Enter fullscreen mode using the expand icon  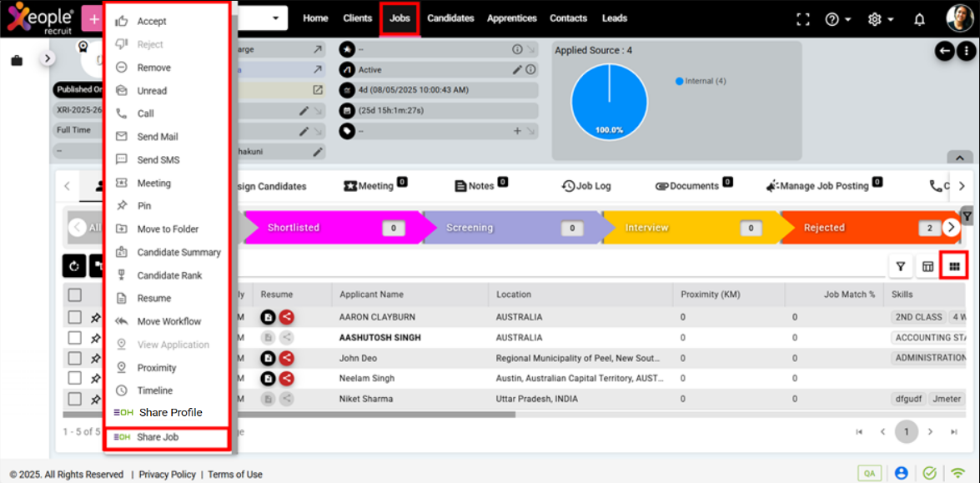point(803,18)
